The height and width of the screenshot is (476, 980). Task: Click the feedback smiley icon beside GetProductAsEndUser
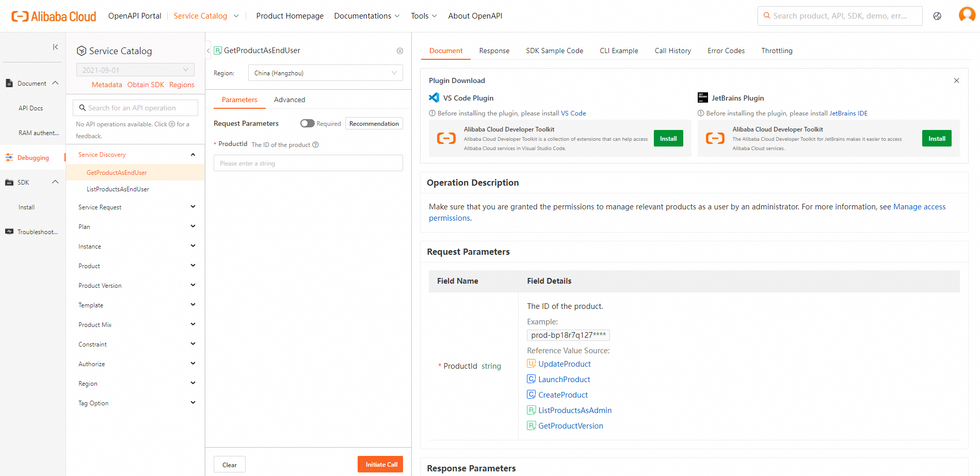click(400, 51)
